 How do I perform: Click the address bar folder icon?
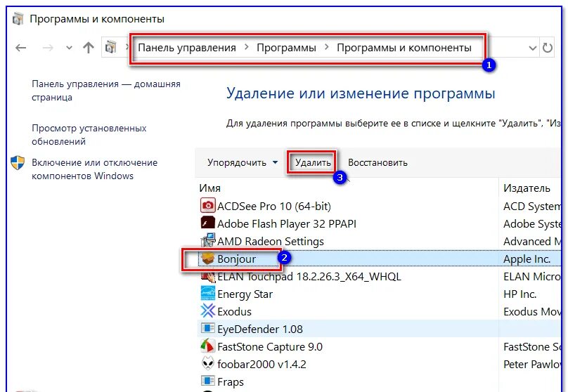coord(110,47)
